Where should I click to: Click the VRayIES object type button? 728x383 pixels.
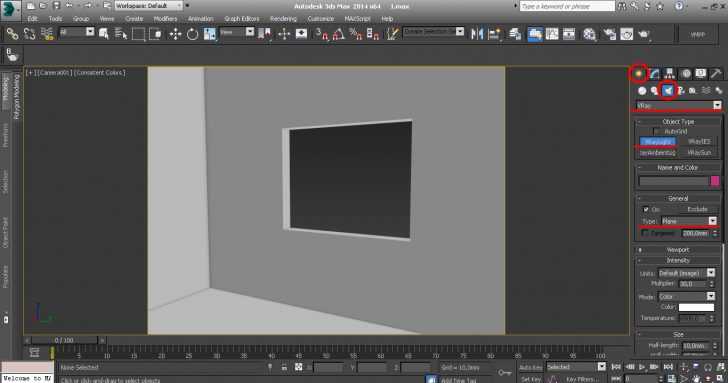[x=699, y=142]
